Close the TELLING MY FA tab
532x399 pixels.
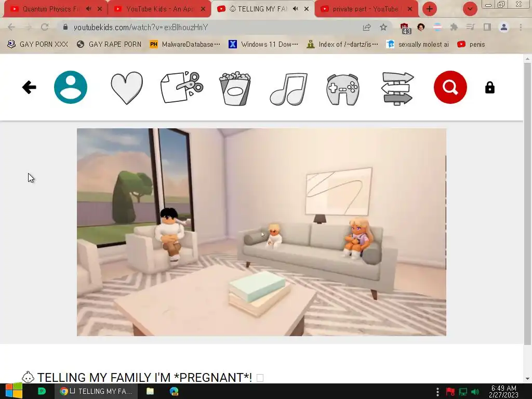coord(307,9)
